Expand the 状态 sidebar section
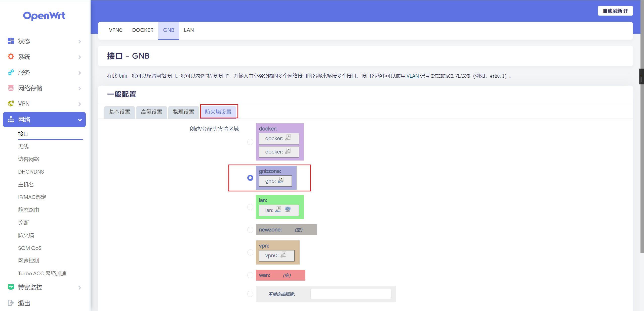This screenshot has width=644, height=311. 79,41
